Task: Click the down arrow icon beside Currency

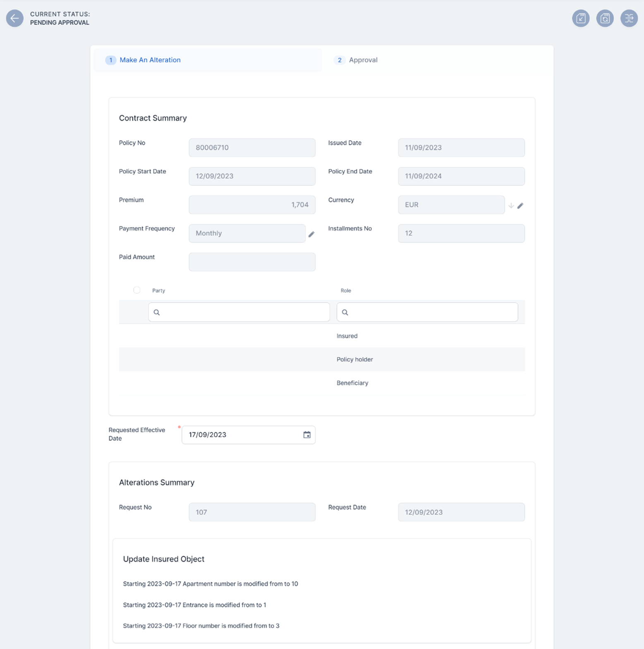Action: pos(511,206)
